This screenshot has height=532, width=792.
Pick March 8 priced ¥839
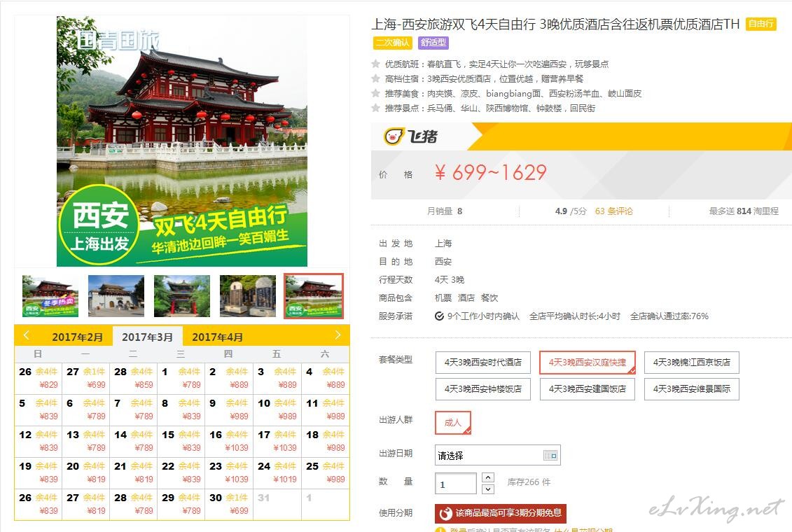[181, 409]
